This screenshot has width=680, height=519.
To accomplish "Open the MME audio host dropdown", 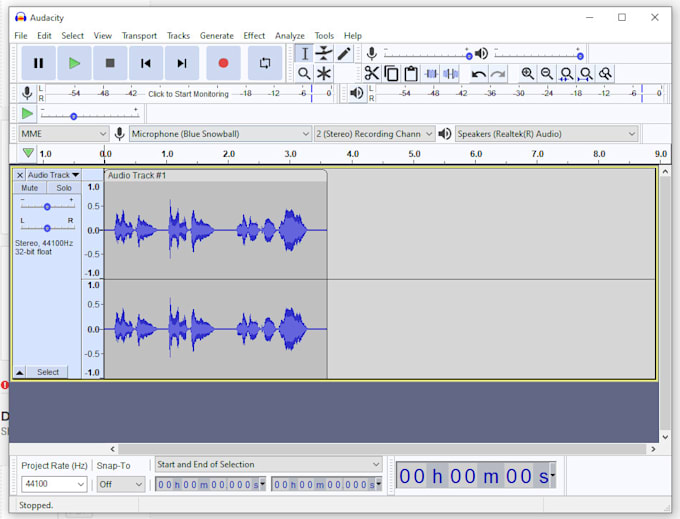I will click(63, 134).
